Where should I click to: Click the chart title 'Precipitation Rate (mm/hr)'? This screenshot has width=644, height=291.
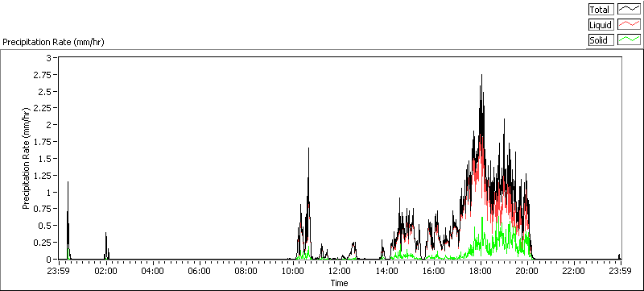53,42
